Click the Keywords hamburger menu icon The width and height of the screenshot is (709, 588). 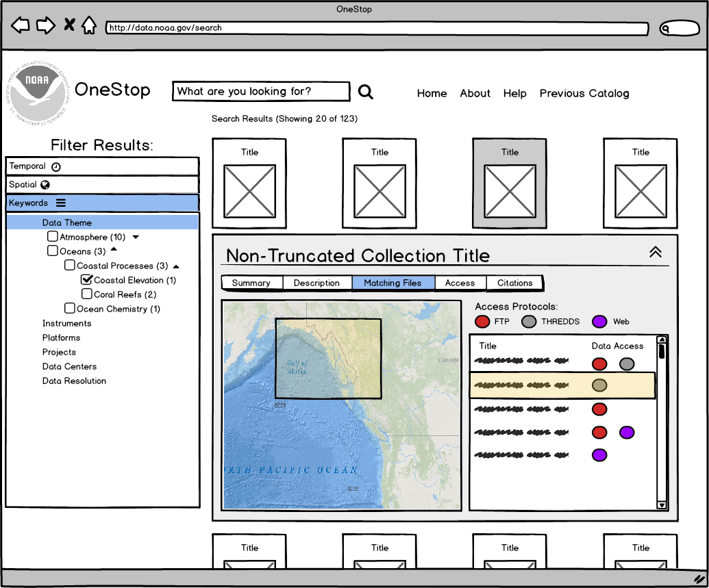point(60,203)
